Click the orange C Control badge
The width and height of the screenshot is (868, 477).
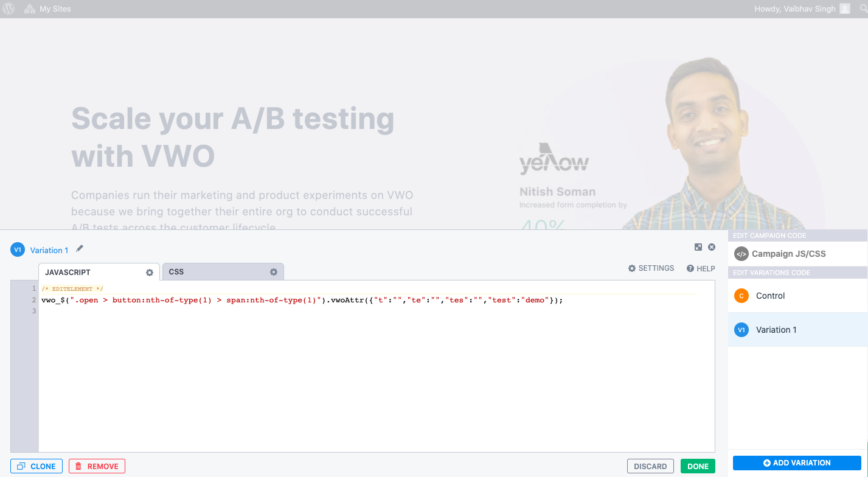pos(741,296)
